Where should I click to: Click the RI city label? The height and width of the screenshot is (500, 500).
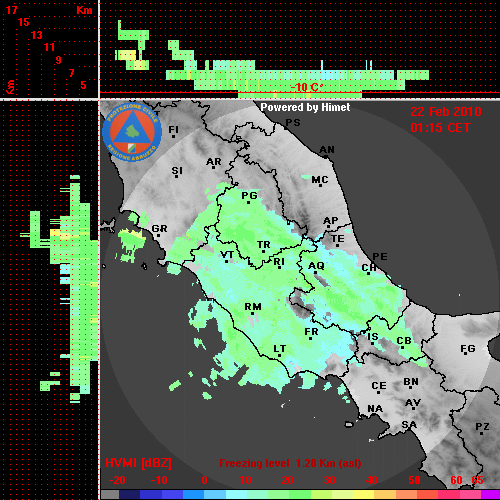tap(279, 262)
